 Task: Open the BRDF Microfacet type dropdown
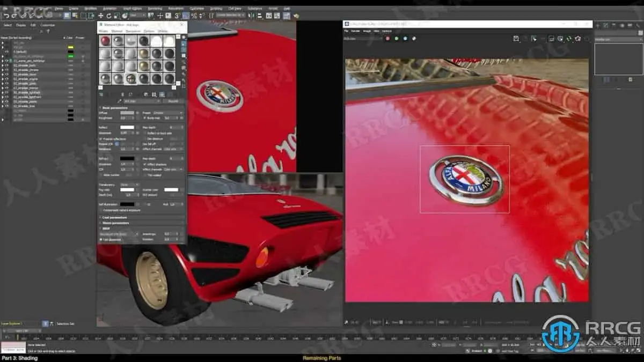(119, 234)
